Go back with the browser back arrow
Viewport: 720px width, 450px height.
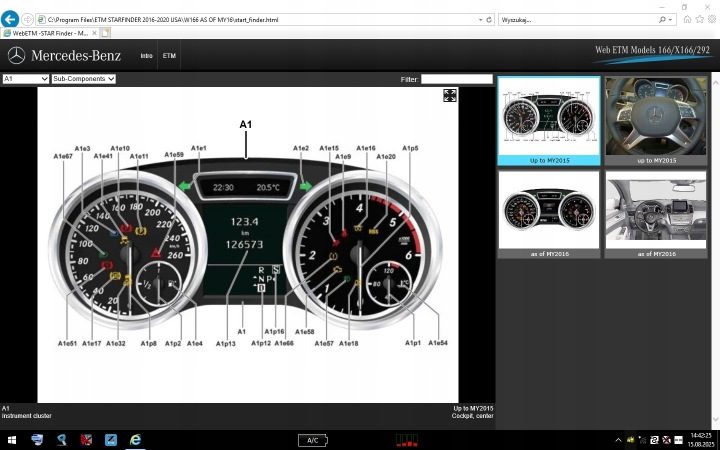click(10, 19)
